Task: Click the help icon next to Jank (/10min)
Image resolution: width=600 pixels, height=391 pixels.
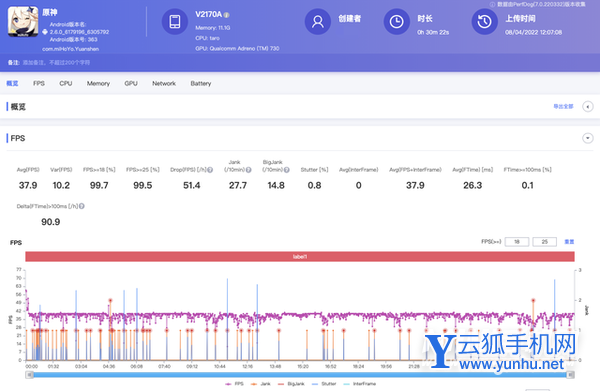Action: pyautogui.click(x=248, y=170)
